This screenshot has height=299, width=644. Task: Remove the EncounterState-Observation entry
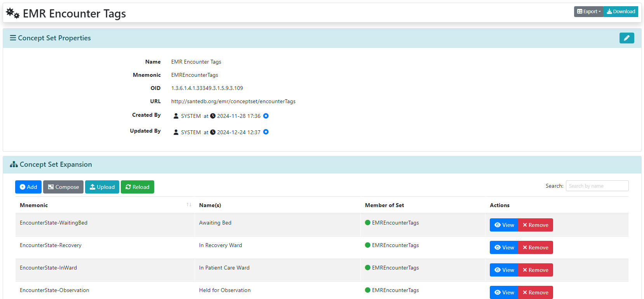point(535,292)
